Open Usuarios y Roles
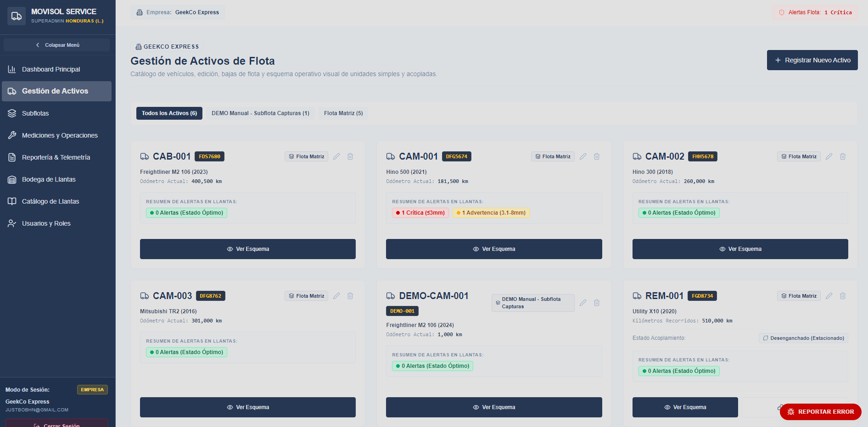868x427 pixels. tap(57, 223)
